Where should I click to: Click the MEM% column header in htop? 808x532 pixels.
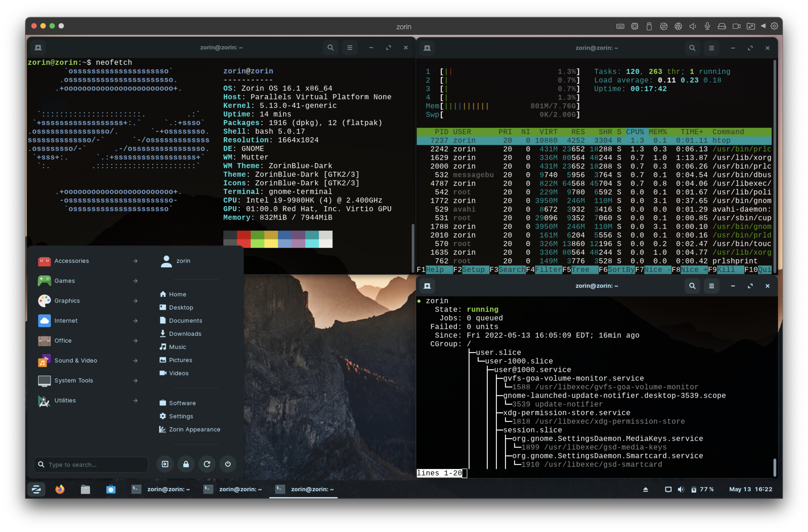tap(658, 132)
